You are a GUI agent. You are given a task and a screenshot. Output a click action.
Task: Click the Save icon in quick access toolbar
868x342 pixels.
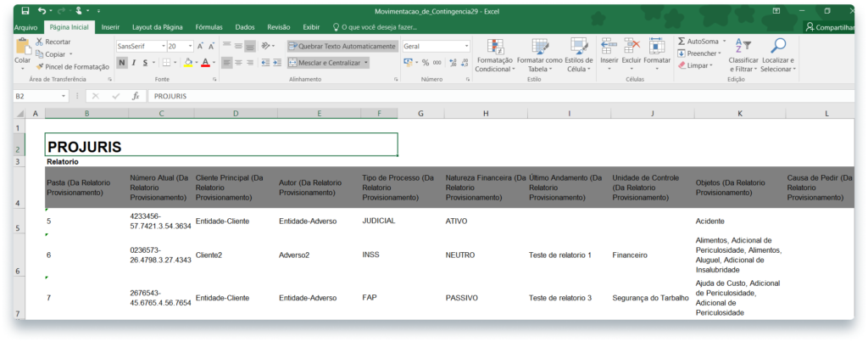tap(25, 11)
